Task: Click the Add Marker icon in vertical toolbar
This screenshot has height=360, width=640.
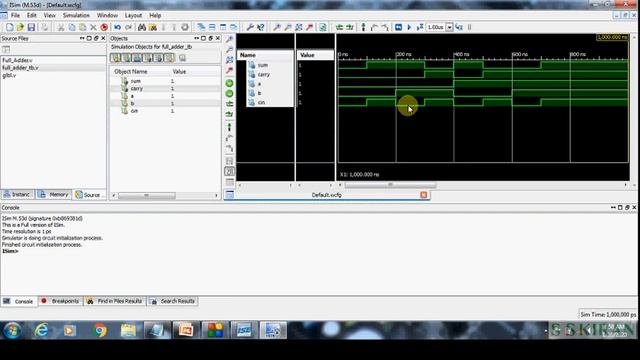Action: click(229, 127)
